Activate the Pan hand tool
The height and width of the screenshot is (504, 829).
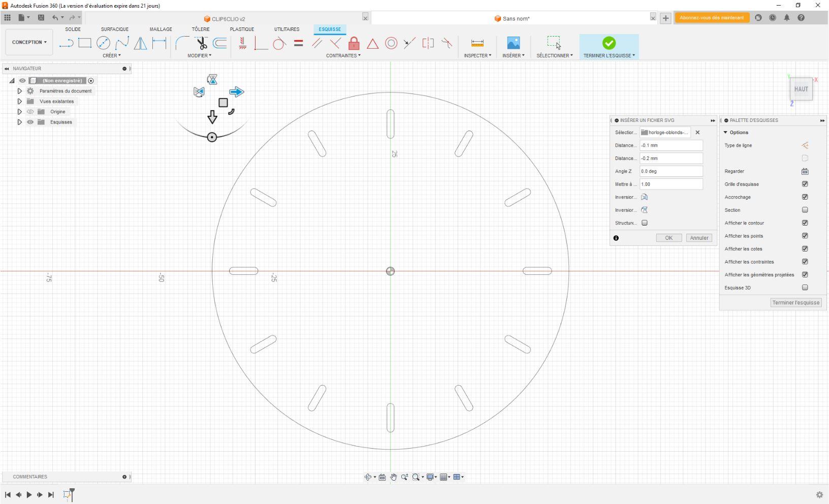point(394,477)
